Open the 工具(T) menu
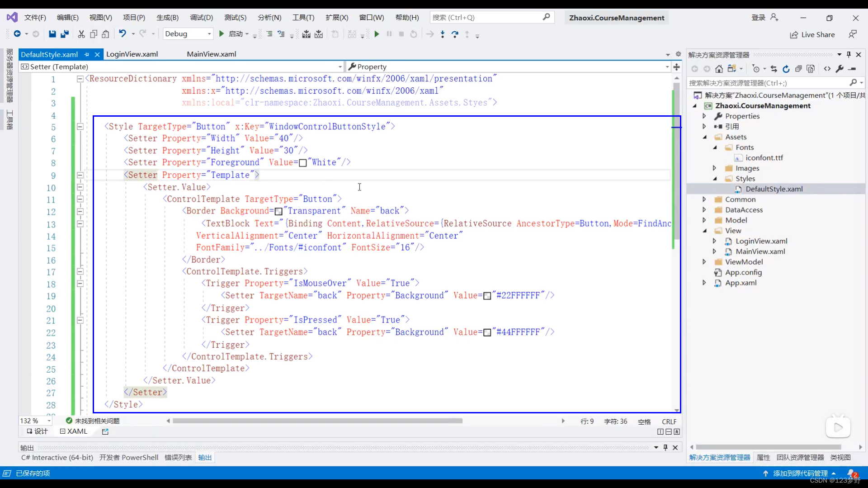Screen dimensions: 868x488 click(x=303, y=17)
